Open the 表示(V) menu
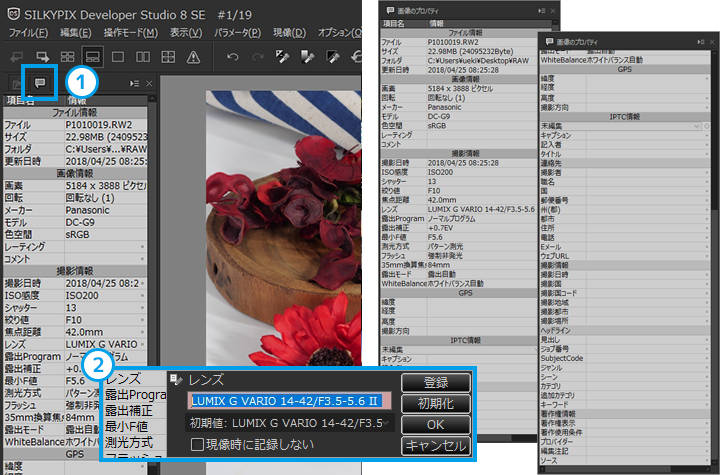This screenshot has width=720, height=475. [186, 33]
